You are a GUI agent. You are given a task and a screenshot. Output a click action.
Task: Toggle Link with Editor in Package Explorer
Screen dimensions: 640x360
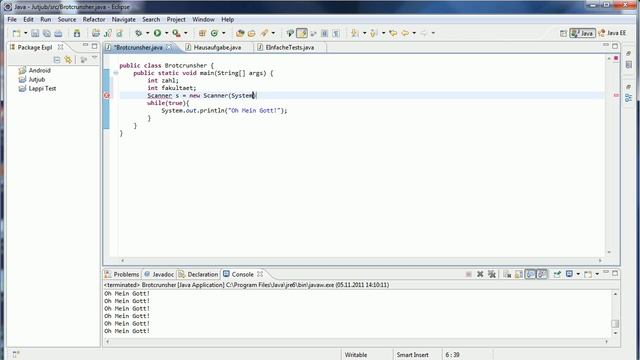68,60
